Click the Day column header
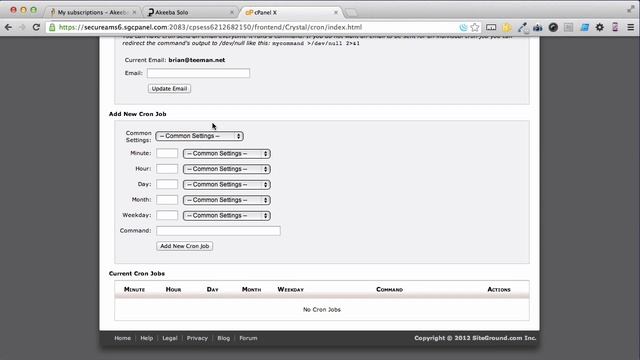640x360 pixels. click(212, 289)
